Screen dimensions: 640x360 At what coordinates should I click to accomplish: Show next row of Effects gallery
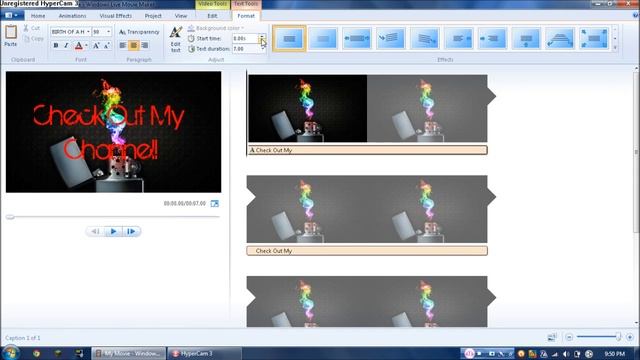[615, 38]
